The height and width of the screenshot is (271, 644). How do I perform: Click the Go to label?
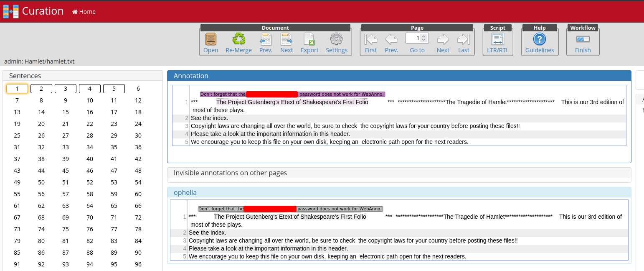point(417,50)
